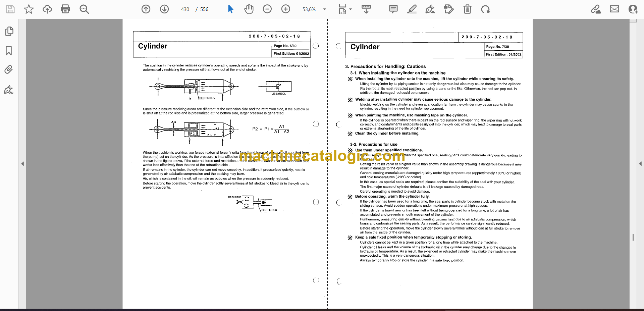Activate the hand pan tool
The height and width of the screenshot is (311, 644).
click(x=249, y=9)
